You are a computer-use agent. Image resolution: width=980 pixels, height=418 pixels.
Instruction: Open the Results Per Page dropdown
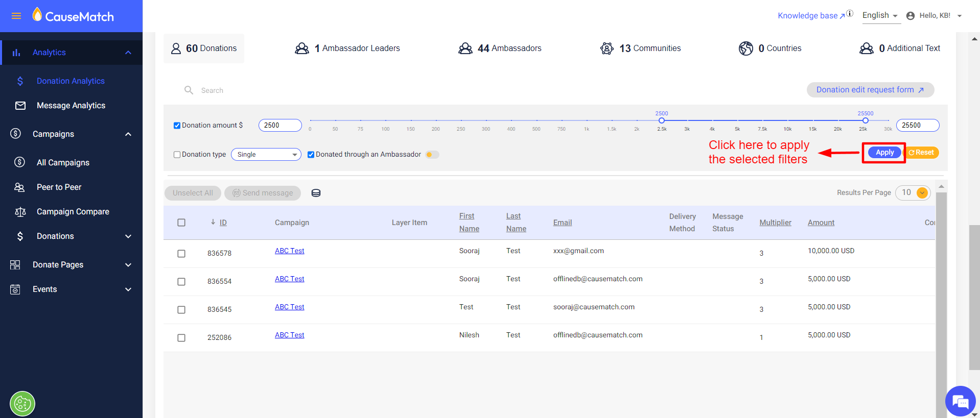coord(913,192)
